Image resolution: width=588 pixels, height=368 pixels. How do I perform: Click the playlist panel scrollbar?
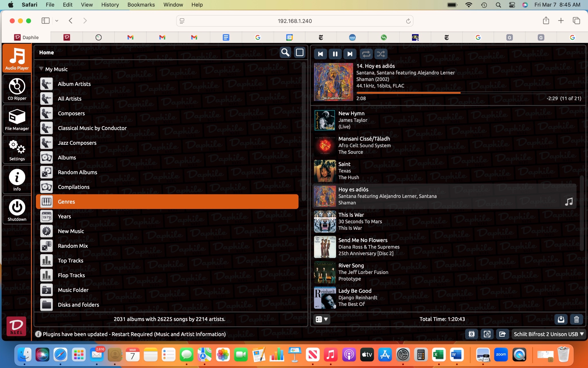[582, 213]
